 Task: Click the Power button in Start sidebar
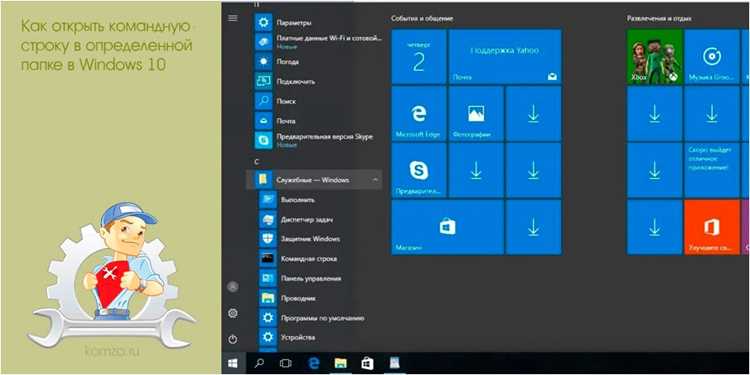233,340
